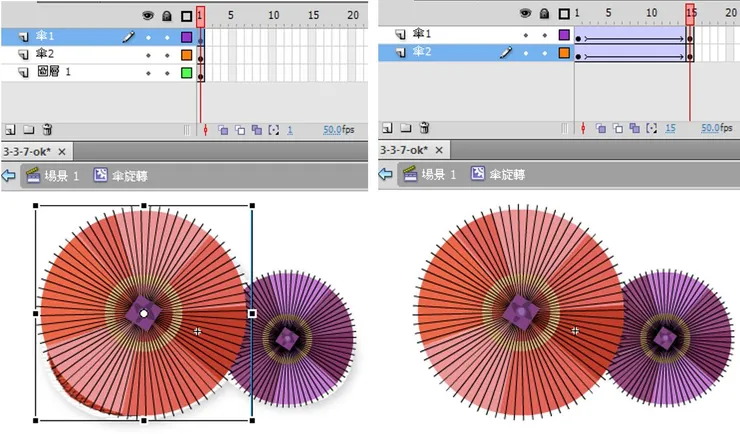
Task: Toggle lock dot of 傘1 in two-layer timeline
Action: (x=545, y=35)
